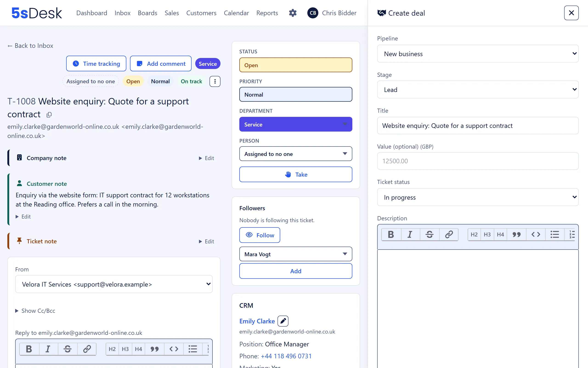The width and height of the screenshot is (588, 368).
Task: Open the Department Service dropdown
Action: tap(295, 124)
